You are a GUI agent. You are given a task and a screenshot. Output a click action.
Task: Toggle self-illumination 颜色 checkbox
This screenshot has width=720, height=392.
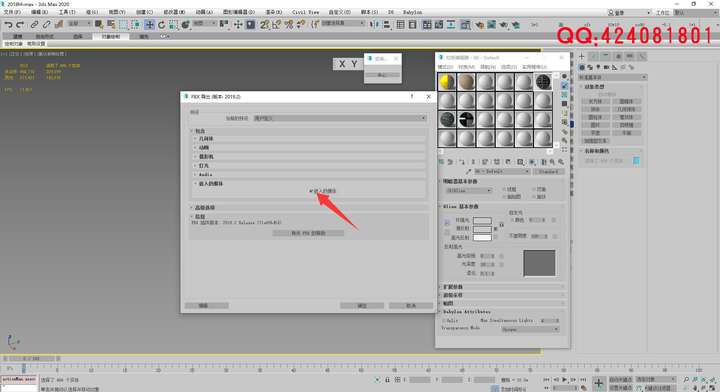pos(512,220)
